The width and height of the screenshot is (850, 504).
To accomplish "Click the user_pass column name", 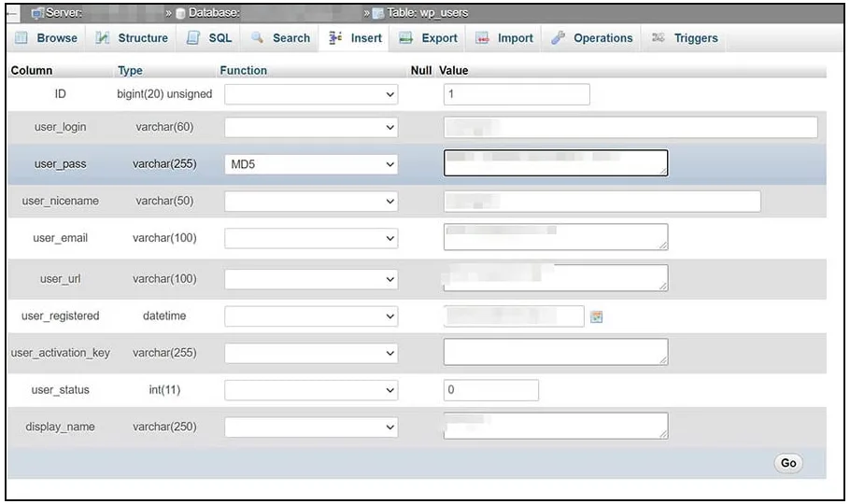I will (x=60, y=163).
